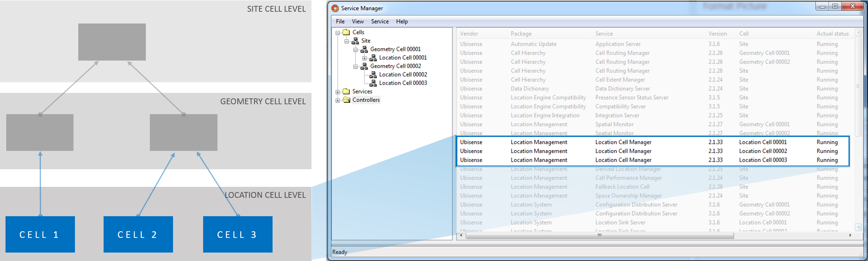The width and height of the screenshot is (868, 261).
Task: Click the Location Cell 00003 tree icon
Action: pyautogui.click(x=373, y=83)
